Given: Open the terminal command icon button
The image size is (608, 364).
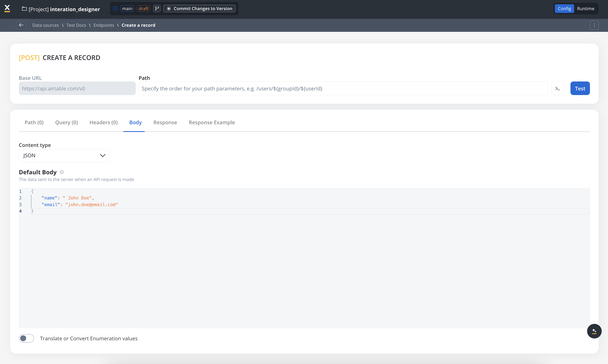Looking at the screenshot, I should tap(557, 88).
